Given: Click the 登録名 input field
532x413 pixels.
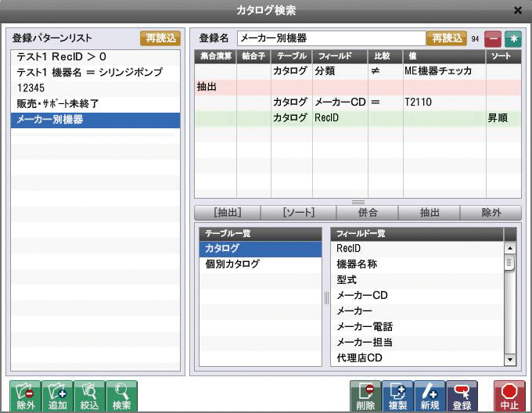Looking at the screenshot, I should [332, 38].
